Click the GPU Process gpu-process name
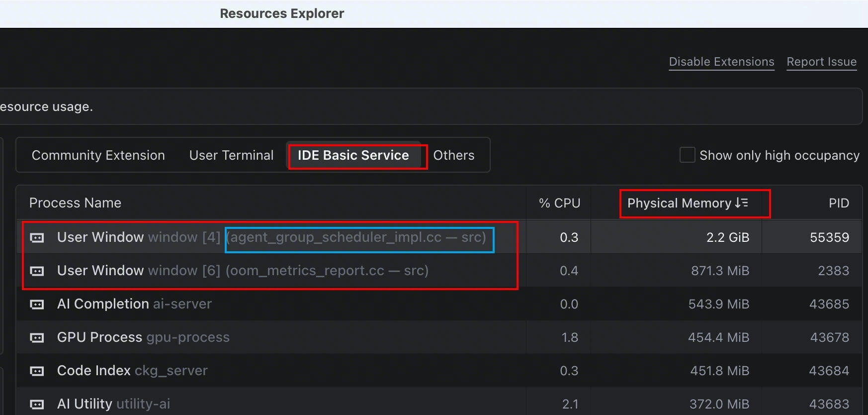 coord(143,337)
